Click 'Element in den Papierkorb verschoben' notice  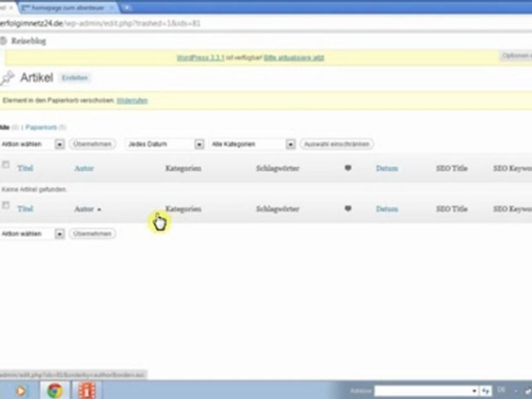[58, 100]
